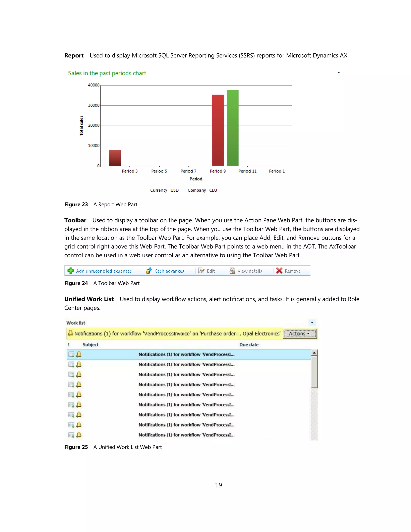Click the Sales in the past periods chart title
The width and height of the screenshot is (411, 532).
[107, 73]
